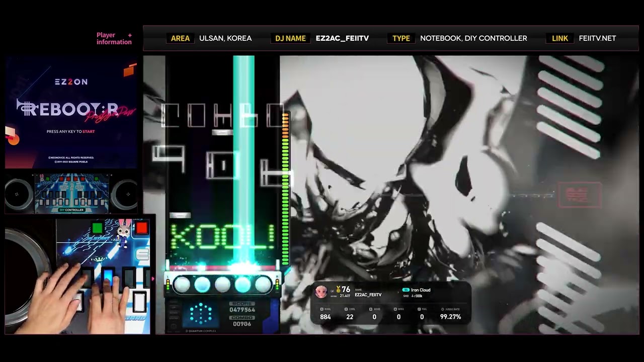The height and width of the screenshot is (362, 644).
Task: Click the "EZ2AC_FEIITV" text in the header
Action: coord(342,38)
